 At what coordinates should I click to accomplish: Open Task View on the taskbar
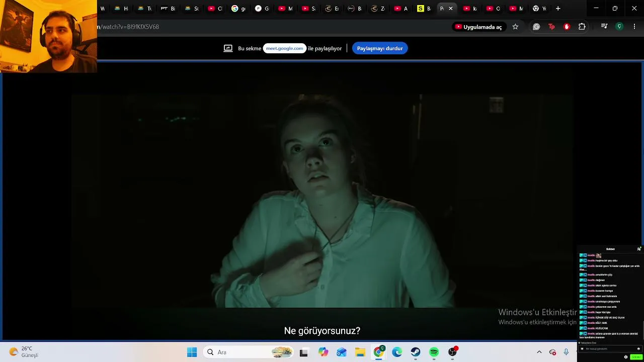[x=304, y=352]
